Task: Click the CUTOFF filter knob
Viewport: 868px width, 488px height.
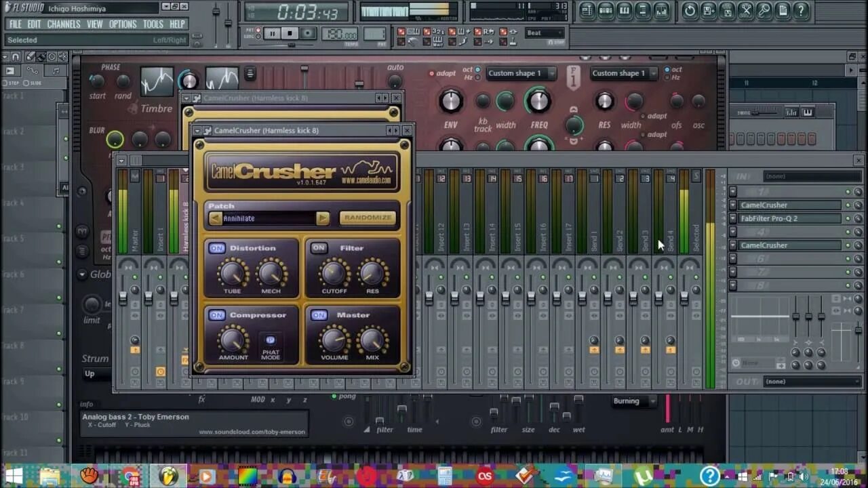Action: tap(334, 273)
